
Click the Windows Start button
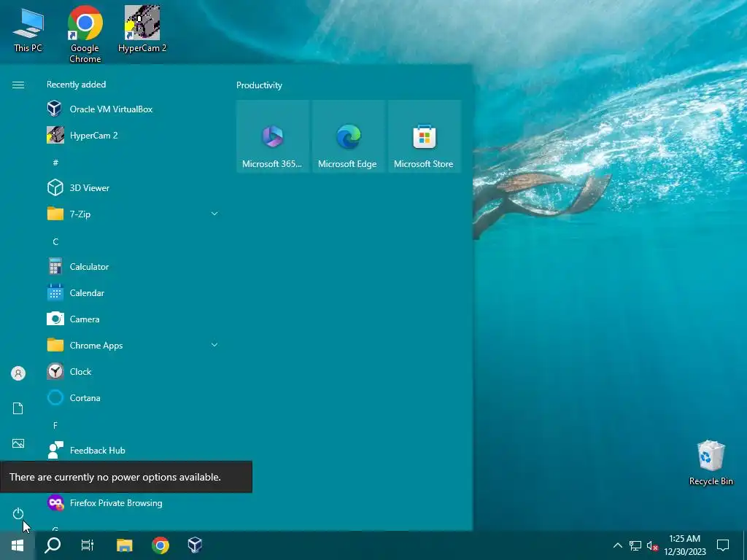coord(18,545)
